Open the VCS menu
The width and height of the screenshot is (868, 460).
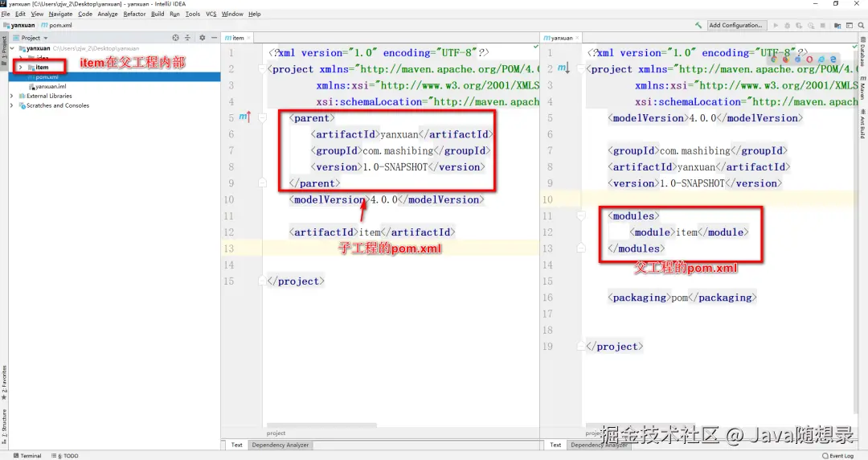[x=211, y=14]
